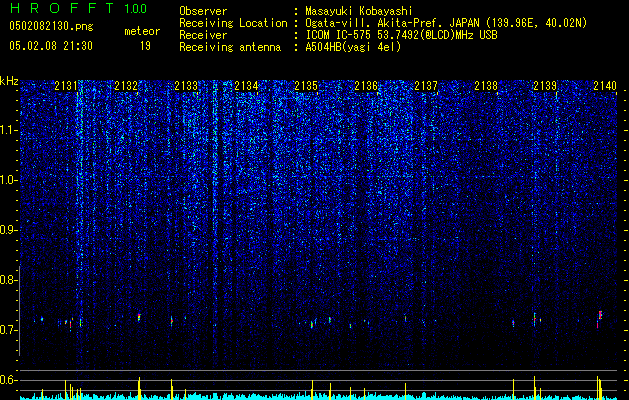Viewport: 629px width, 400px height.
Task: Select observer name Masayuki Kobayashi
Action: click(359, 12)
